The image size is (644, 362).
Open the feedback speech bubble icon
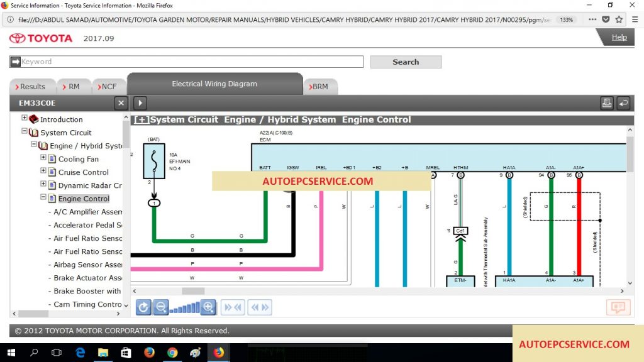(x=618, y=307)
